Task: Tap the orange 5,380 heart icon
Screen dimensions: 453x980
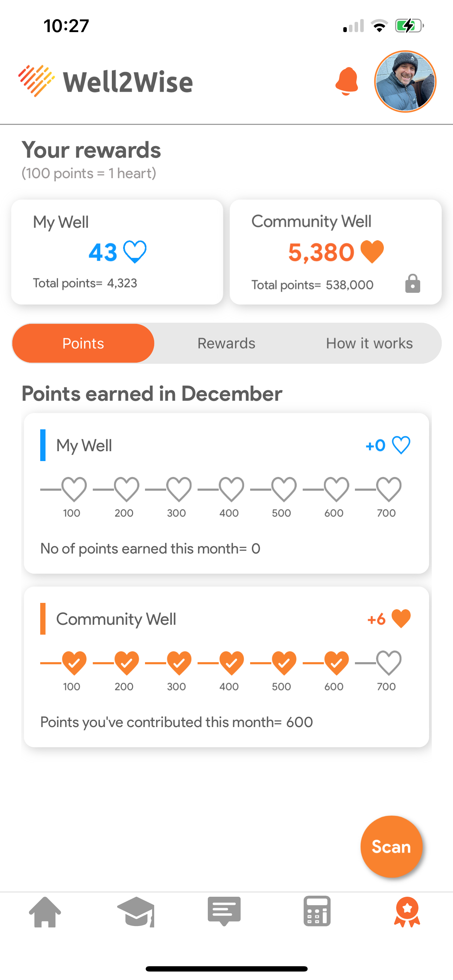Action: coord(372,252)
